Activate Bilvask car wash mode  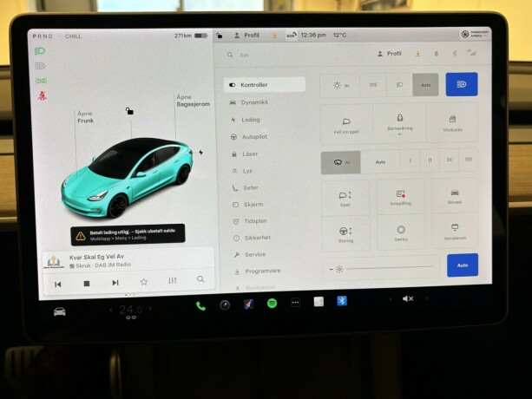point(455,196)
